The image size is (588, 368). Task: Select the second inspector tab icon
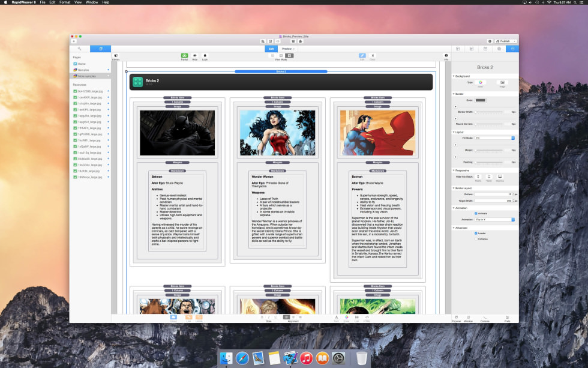click(x=472, y=49)
